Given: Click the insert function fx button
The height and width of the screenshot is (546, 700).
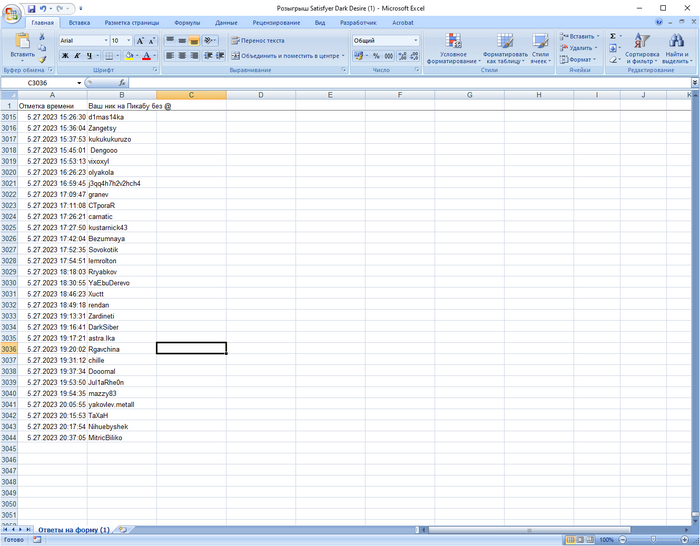Looking at the screenshot, I should [x=122, y=83].
